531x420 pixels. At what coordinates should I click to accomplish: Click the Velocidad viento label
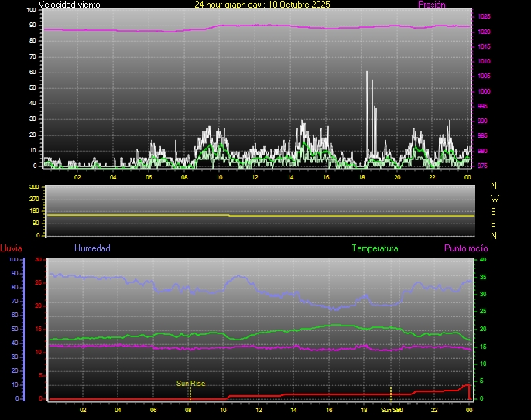point(69,5)
